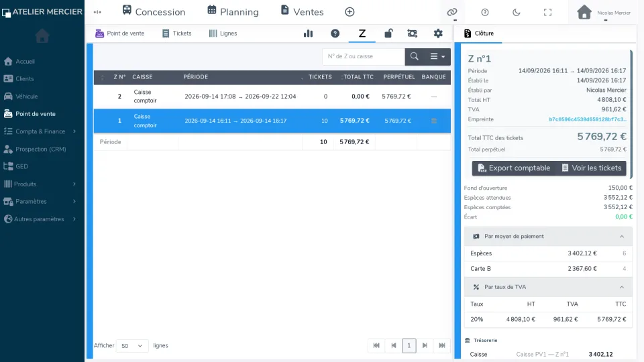
Task: Toggle dark mode moon icon
Action: coord(517,12)
